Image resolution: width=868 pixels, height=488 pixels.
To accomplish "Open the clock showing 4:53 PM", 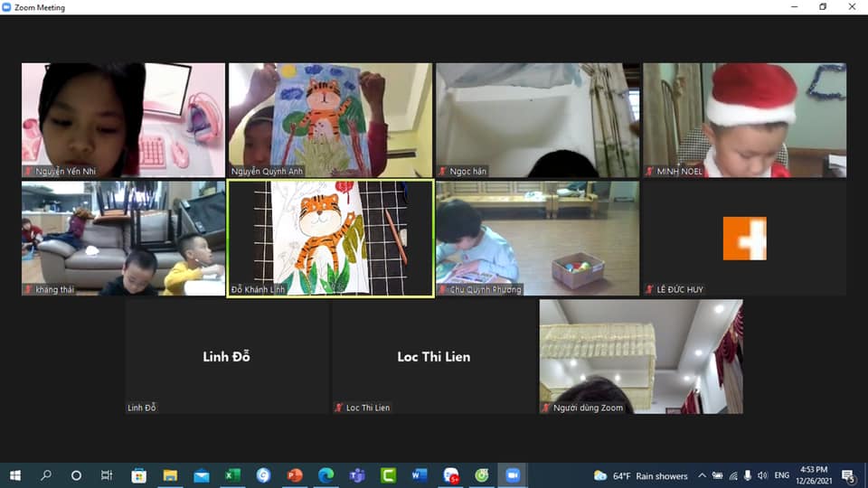I will click(x=814, y=475).
